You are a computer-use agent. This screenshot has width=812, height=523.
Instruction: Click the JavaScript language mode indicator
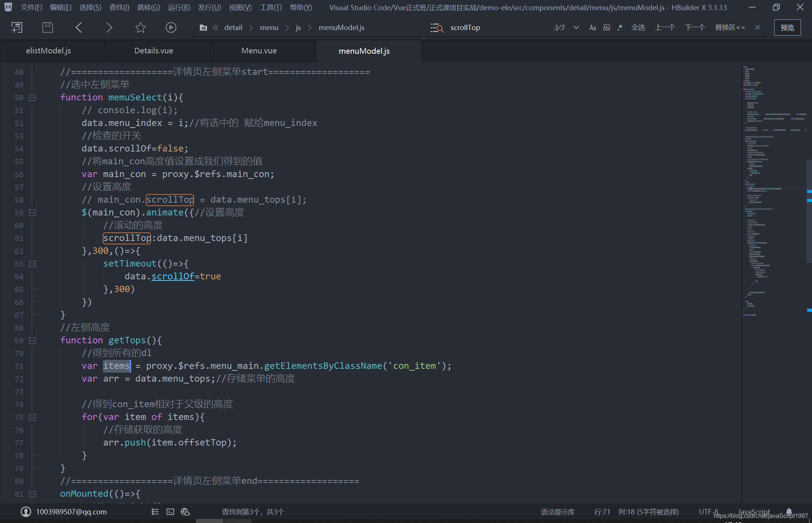[754, 512]
